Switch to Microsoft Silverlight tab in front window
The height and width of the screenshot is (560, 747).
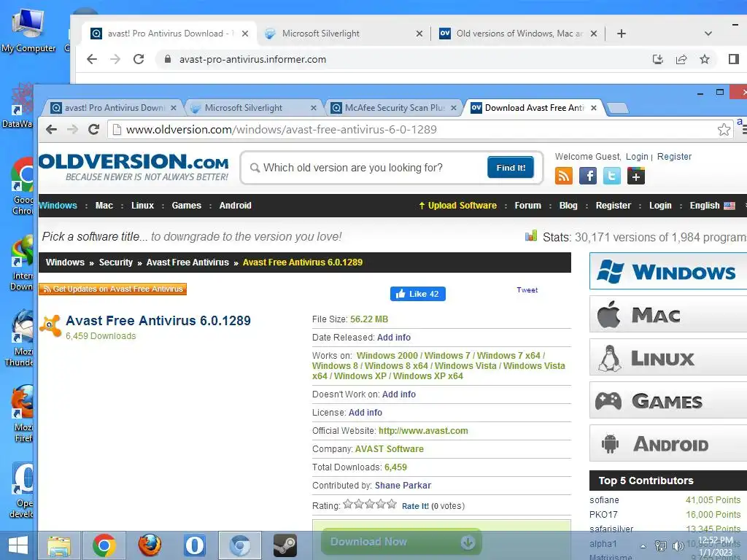[252, 108]
